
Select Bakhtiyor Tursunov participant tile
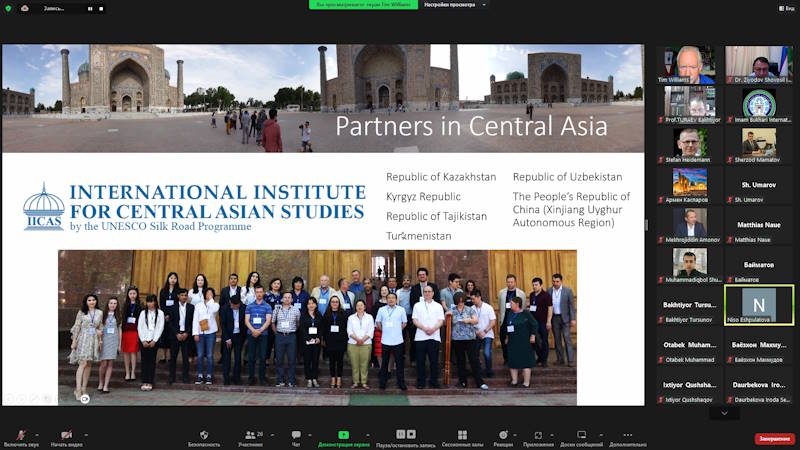pos(689,305)
